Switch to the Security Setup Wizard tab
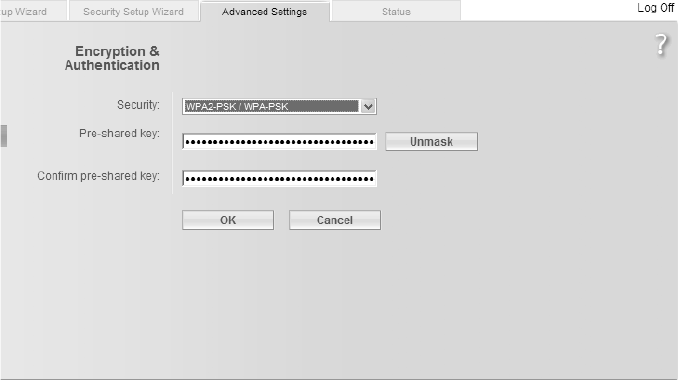The height and width of the screenshot is (380, 678). pos(133,11)
